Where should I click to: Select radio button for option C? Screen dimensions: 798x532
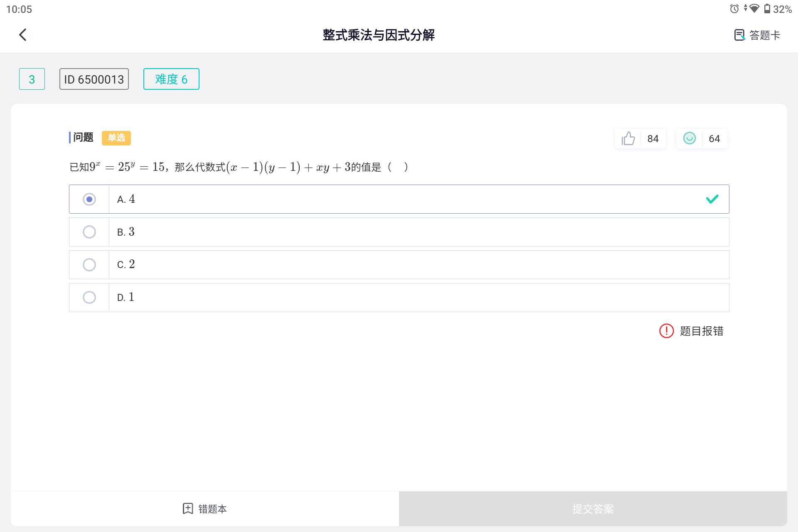89,265
